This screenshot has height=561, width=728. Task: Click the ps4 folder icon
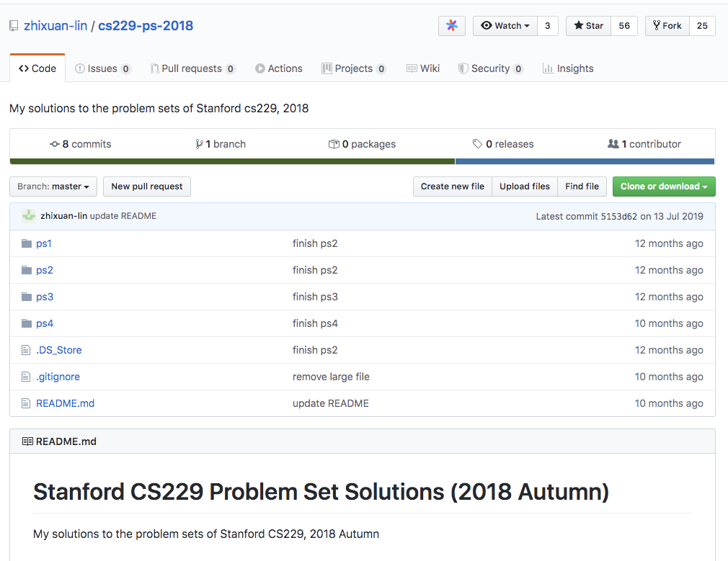(x=27, y=323)
